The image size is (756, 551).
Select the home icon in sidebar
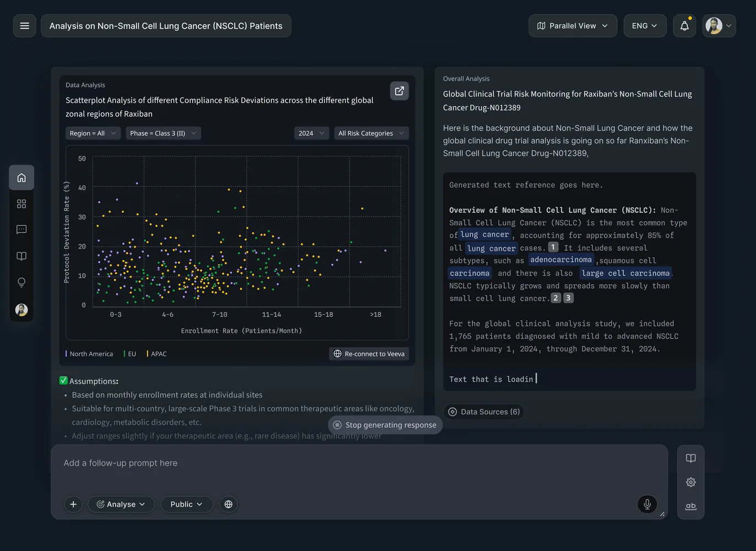click(21, 177)
